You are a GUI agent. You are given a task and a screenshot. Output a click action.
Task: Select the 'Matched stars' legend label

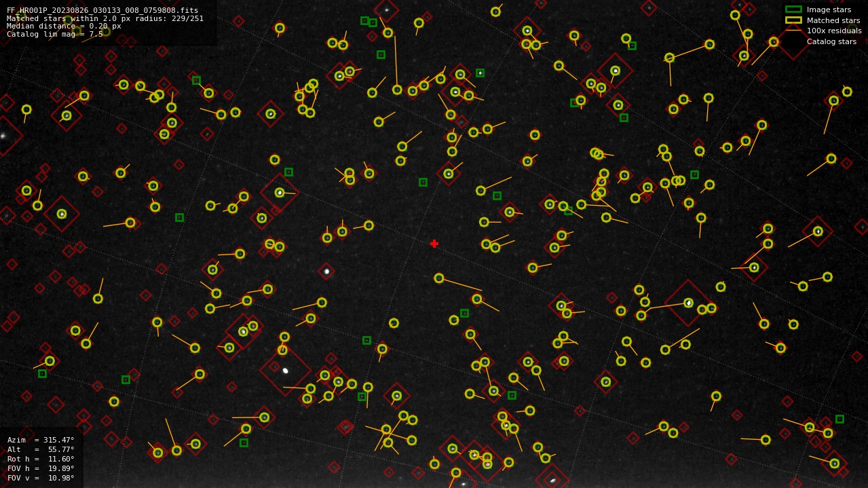pos(833,20)
